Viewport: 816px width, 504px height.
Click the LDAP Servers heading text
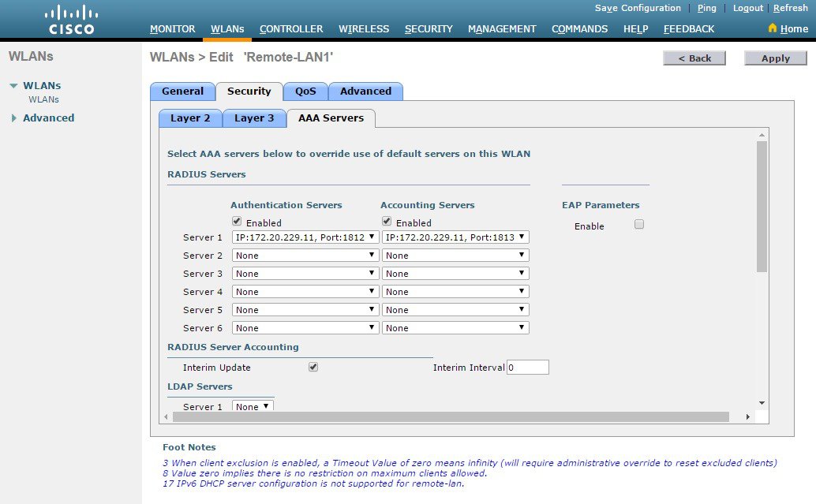pyautogui.click(x=200, y=386)
